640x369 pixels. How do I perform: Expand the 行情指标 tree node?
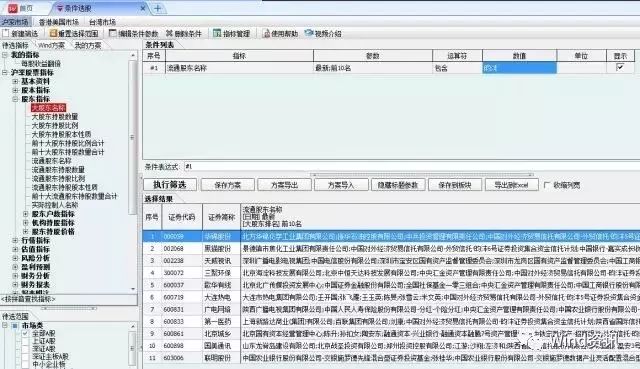point(15,240)
